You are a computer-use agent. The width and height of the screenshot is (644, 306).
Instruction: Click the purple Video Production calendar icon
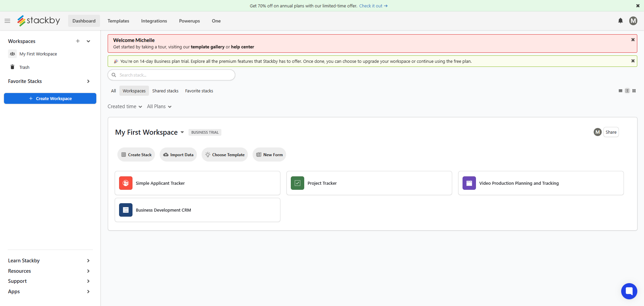click(469, 183)
